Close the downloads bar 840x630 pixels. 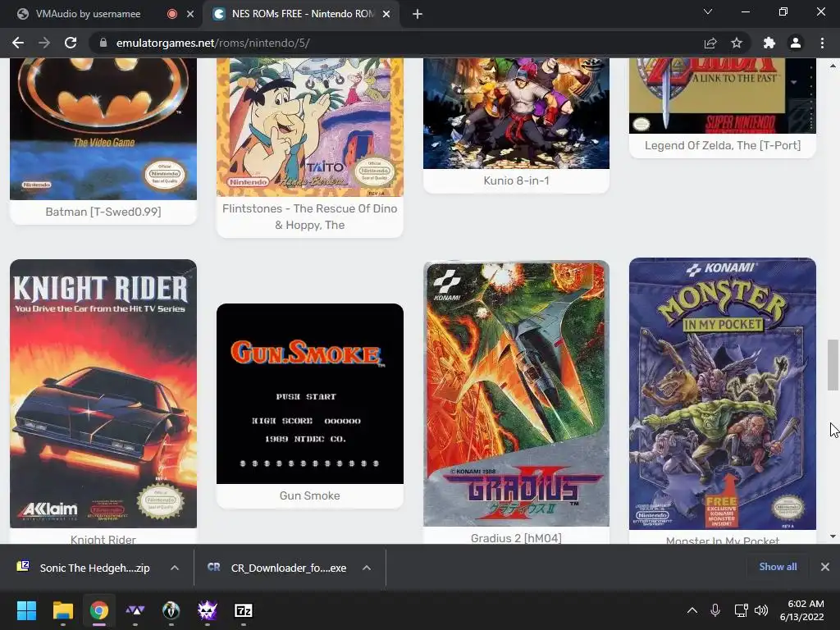click(825, 567)
